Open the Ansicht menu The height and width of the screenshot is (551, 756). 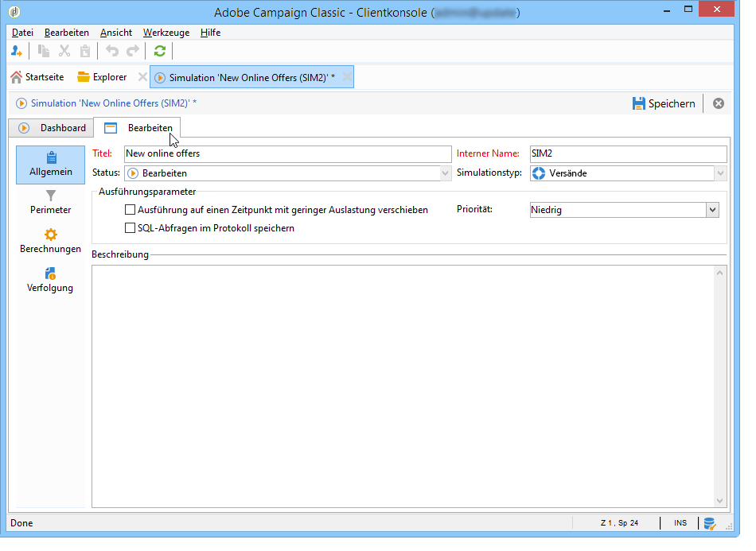coord(116,33)
